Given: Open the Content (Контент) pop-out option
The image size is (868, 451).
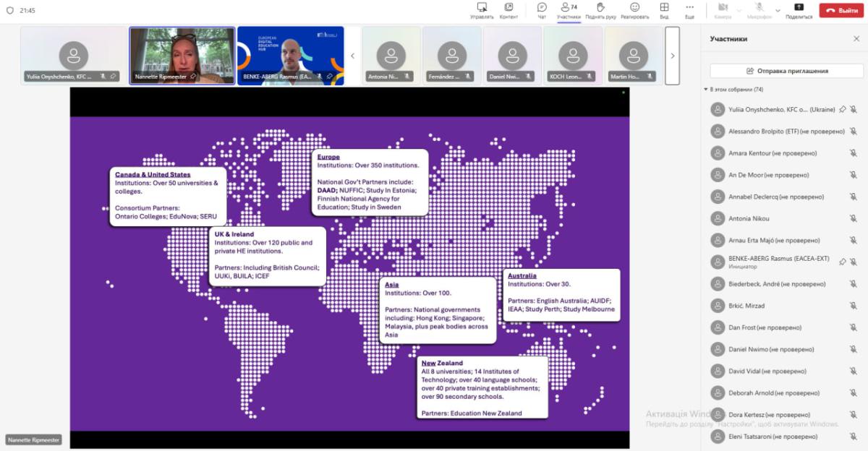Looking at the screenshot, I should click(509, 10).
